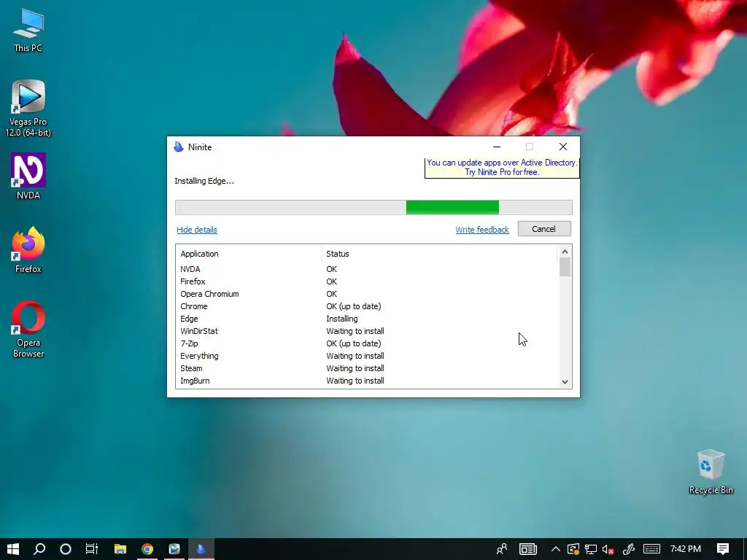Screen dimensions: 747x560
Task: Open the Write feedback link
Action: (482, 230)
